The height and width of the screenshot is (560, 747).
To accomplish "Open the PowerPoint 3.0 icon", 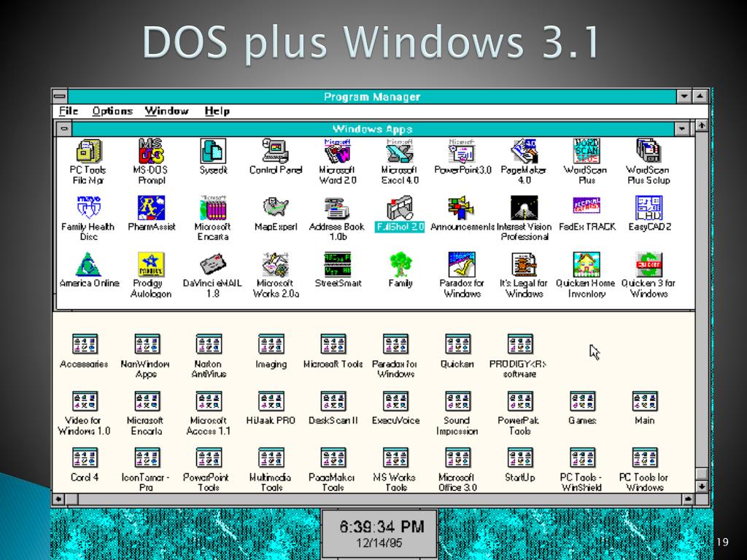I will (x=462, y=151).
